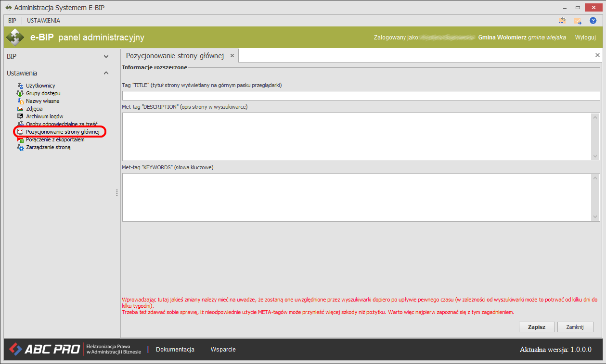Click DESCRIPTION text area scroll-down arrow
Viewport: 606px width, 364px height.
595,156
